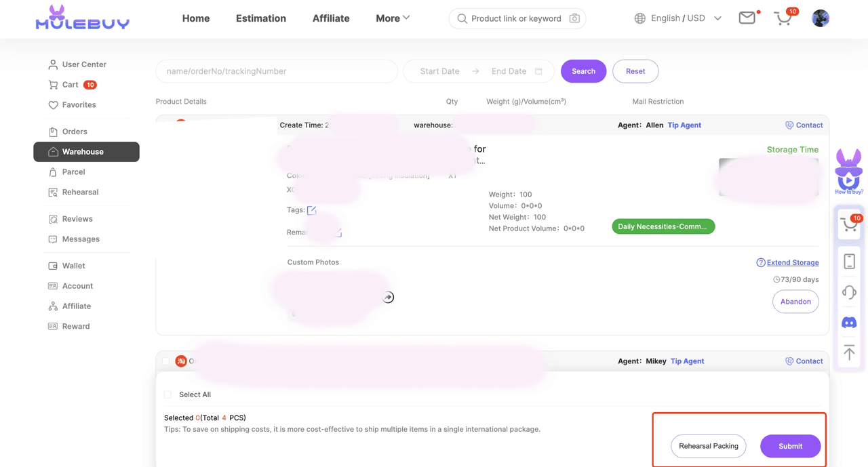Open the mail envelope icon
The height and width of the screenshot is (467, 868).
point(747,18)
